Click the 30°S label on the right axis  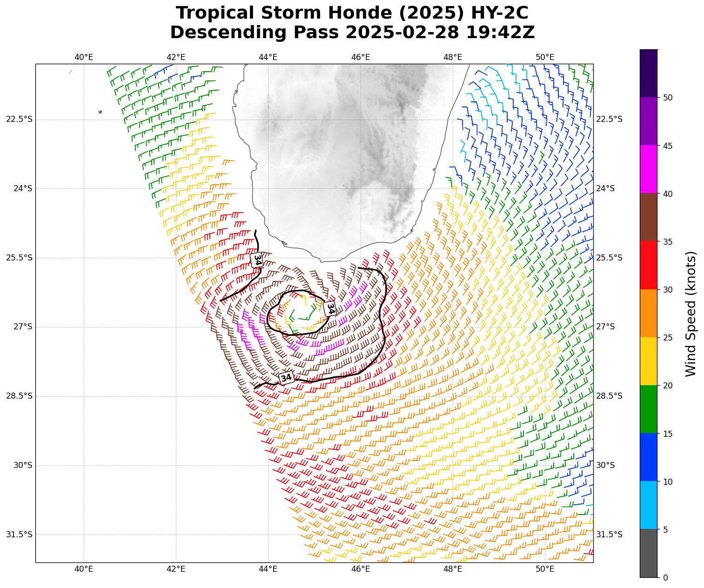(605, 465)
